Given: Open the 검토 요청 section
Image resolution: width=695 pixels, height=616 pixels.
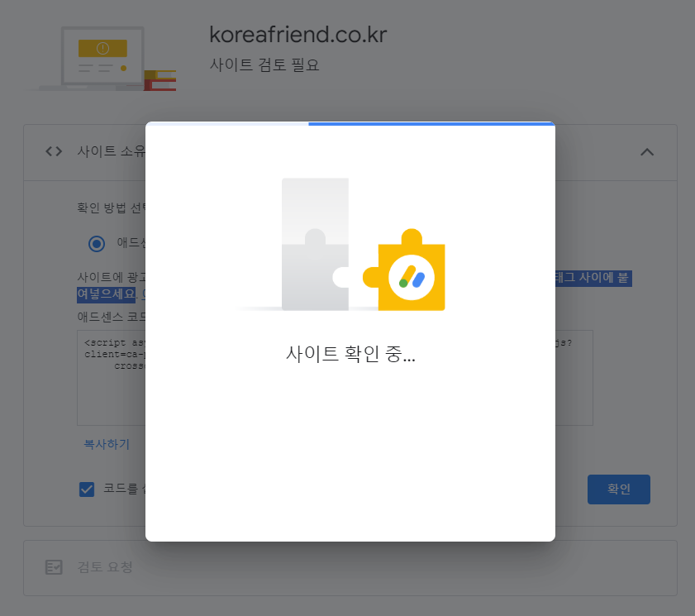Looking at the screenshot, I should (350, 568).
